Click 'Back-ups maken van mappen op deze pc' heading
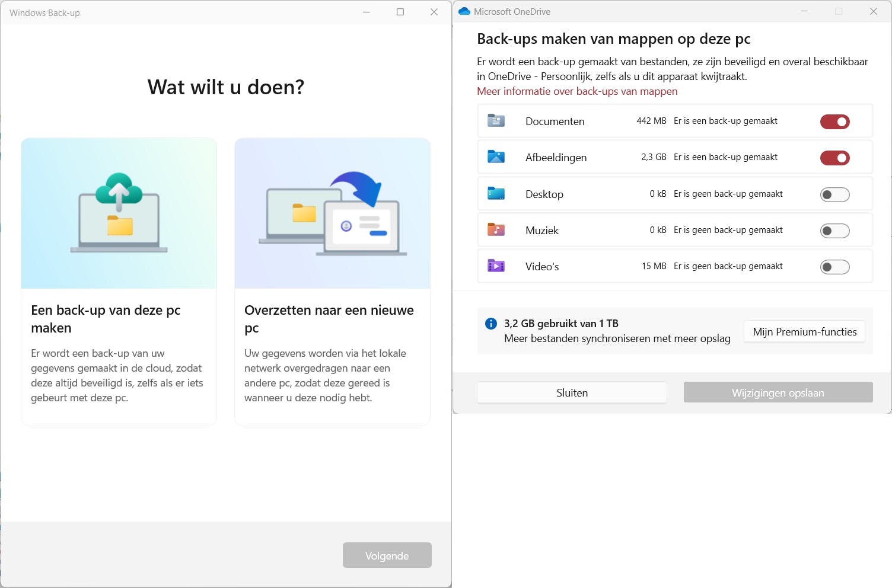The height and width of the screenshot is (588, 892). click(x=614, y=39)
